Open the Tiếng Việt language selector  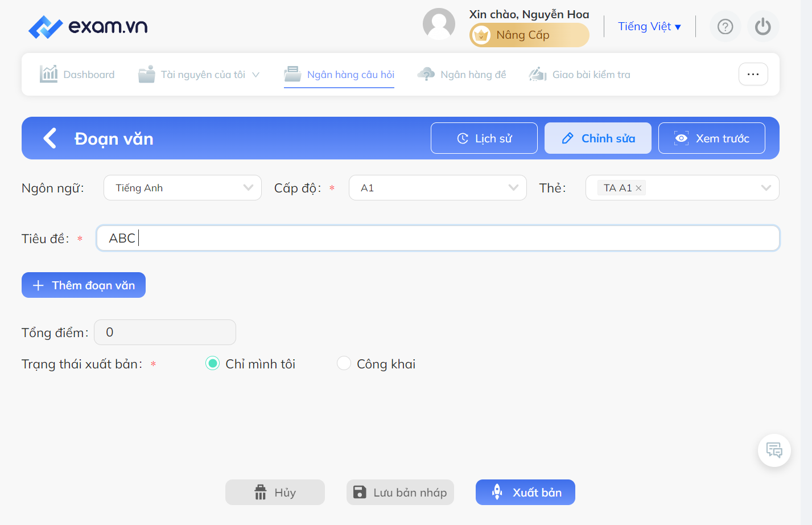tap(649, 26)
